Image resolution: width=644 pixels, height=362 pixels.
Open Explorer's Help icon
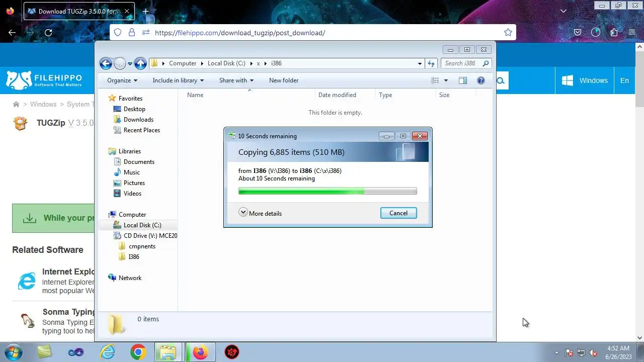click(481, 80)
